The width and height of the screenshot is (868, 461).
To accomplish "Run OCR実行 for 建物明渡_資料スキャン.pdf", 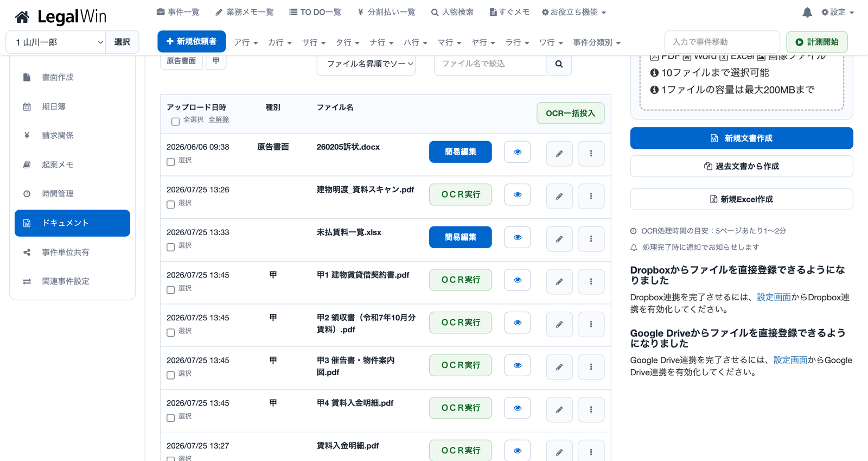I will [461, 194].
